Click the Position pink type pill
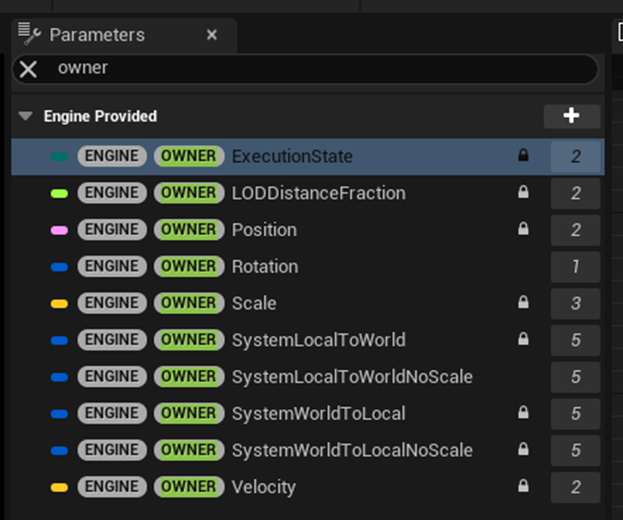 pos(59,230)
